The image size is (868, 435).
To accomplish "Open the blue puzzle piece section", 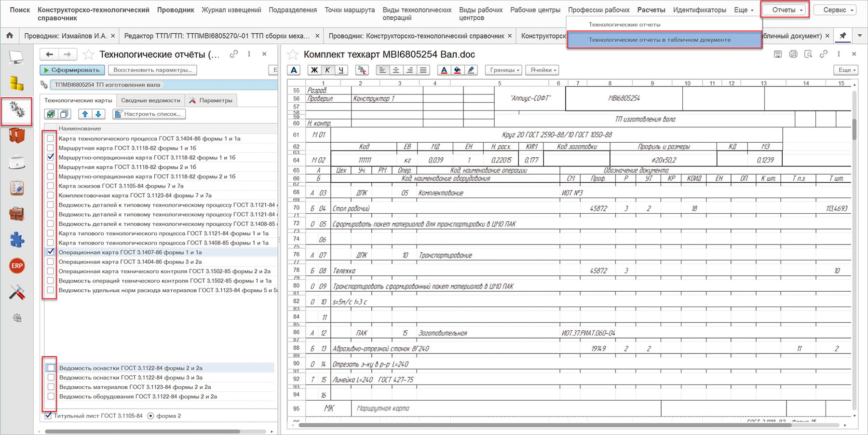I will tap(17, 240).
